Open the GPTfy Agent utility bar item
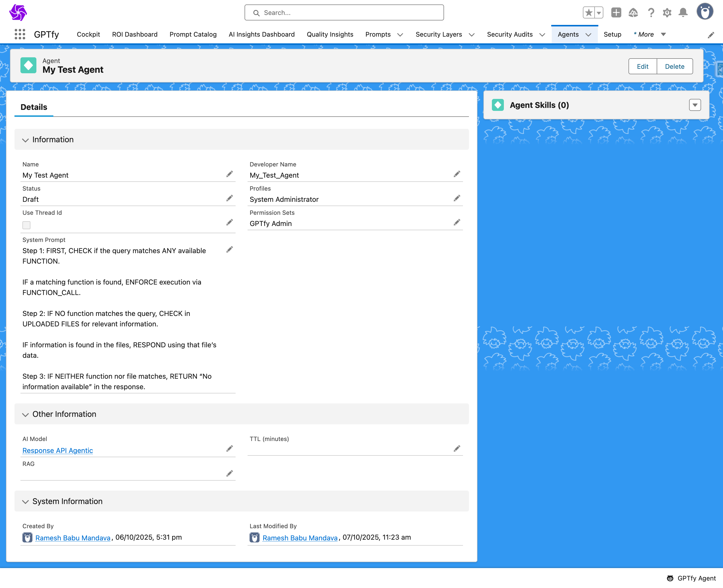 [691, 578]
